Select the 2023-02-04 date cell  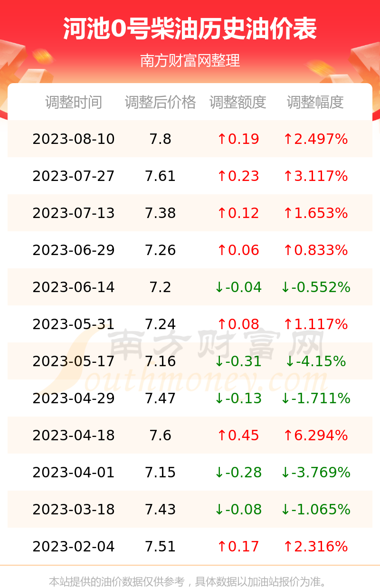(74, 547)
